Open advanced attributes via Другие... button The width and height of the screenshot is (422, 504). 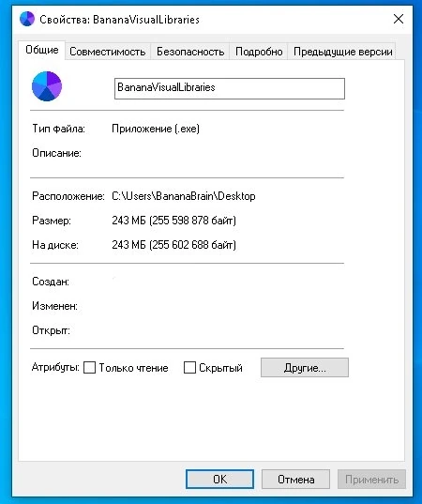point(305,367)
